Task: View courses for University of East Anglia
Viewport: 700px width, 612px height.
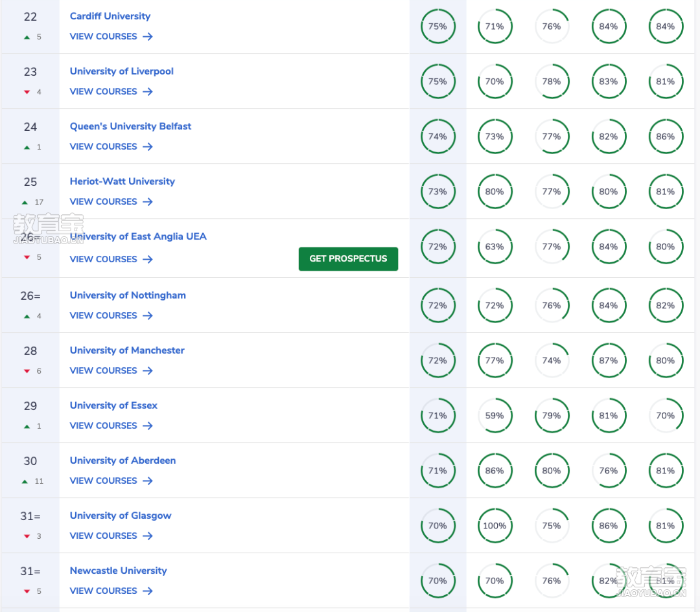Action: point(111,259)
